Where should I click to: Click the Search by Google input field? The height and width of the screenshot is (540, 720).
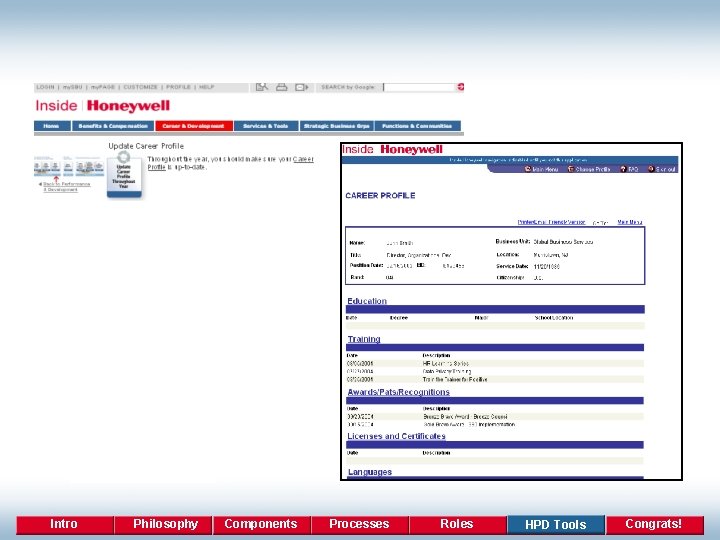[x=420, y=87]
